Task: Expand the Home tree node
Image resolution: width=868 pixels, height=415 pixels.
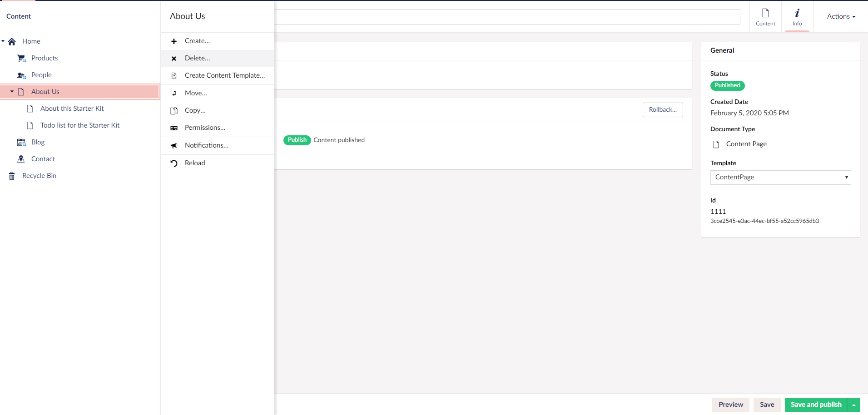Action: point(4,41)
